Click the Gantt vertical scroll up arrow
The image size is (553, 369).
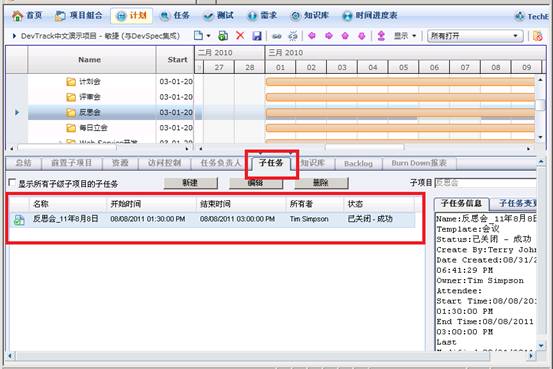[540, 80]
